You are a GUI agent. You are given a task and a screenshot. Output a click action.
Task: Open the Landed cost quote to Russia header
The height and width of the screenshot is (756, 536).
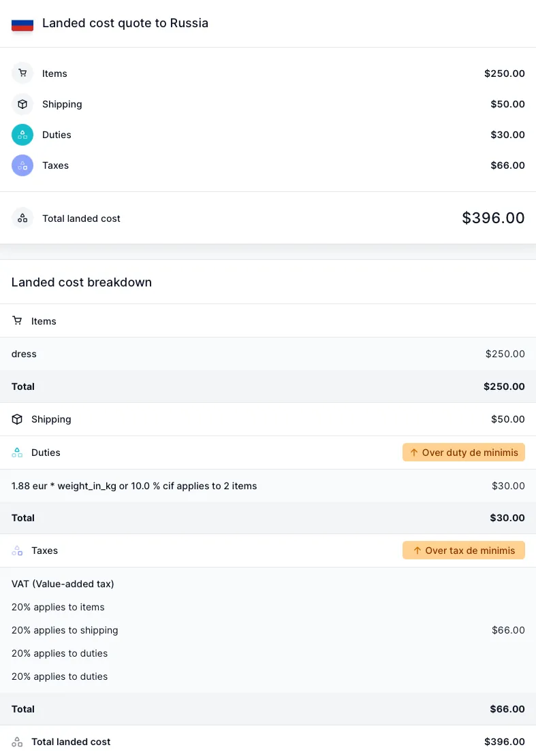coord(125,23)
